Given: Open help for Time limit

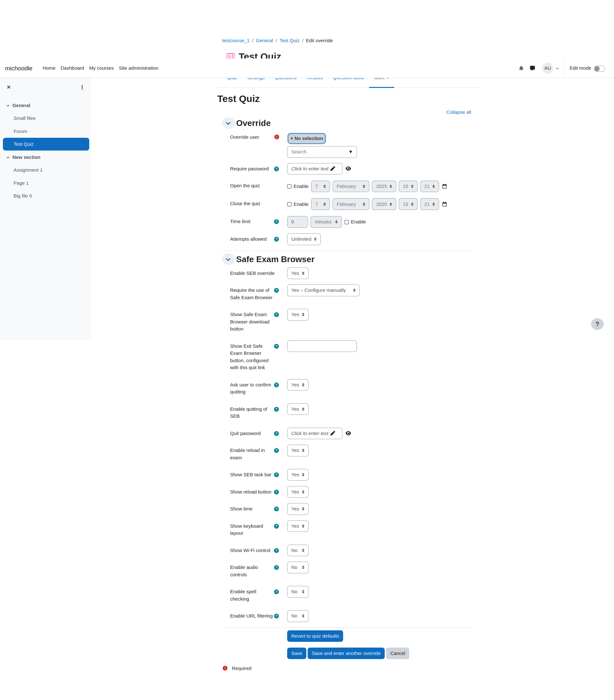Looking at the screenshot, I should (x=277, y=222).
